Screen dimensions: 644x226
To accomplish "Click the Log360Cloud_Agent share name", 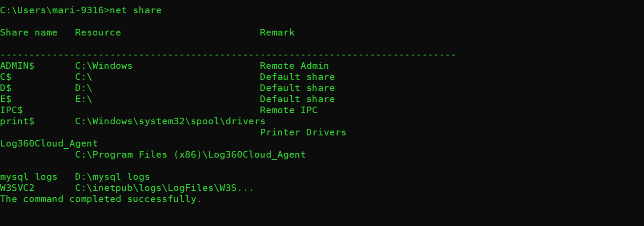I will pos(49,143).
